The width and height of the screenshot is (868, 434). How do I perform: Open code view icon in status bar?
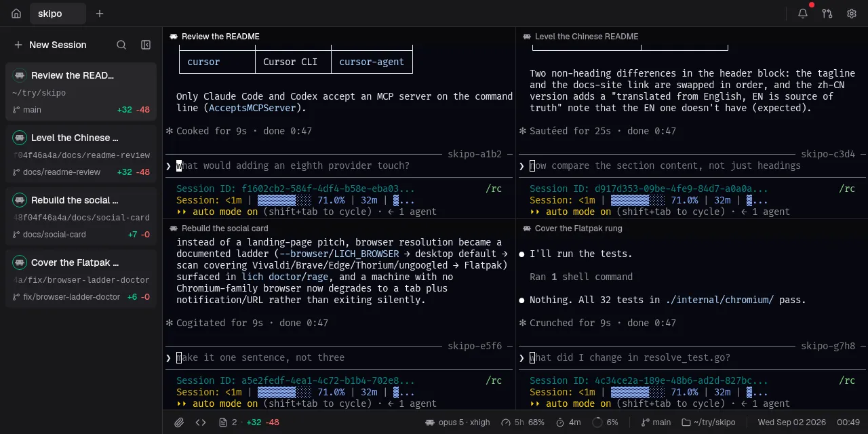pos(201,422)
